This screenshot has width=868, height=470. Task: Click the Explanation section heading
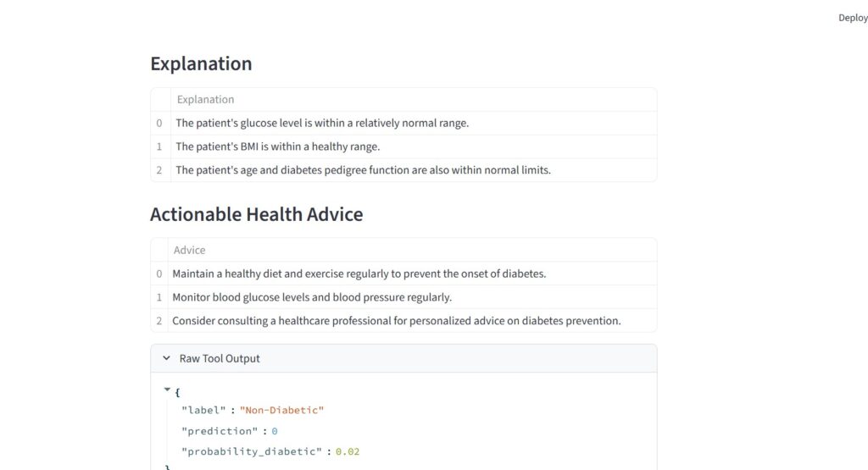click(x=201, y=64)
